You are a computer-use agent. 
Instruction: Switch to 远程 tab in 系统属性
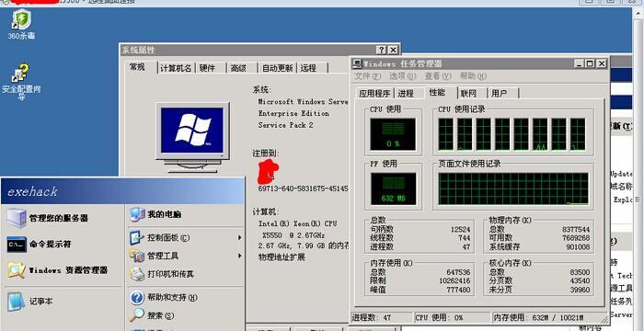point(308,68)
